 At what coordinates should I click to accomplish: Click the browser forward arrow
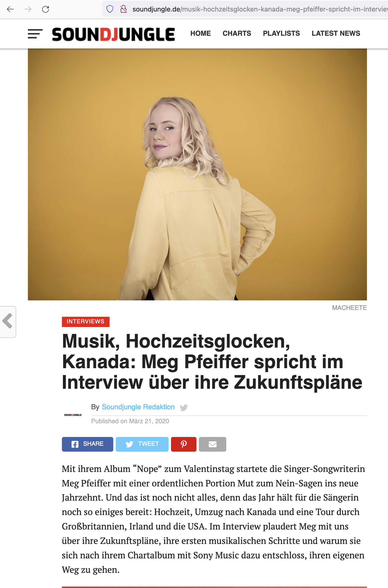[28, 9]
